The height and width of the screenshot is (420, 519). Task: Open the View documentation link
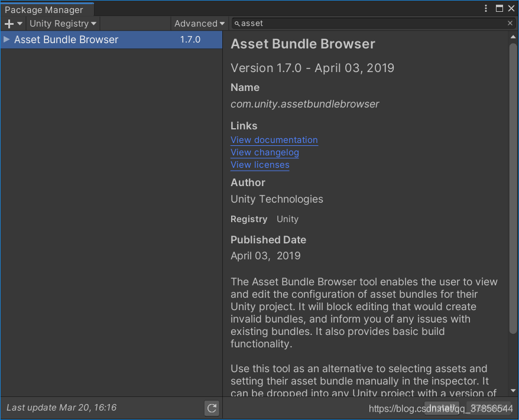click(x=274, y=140)
